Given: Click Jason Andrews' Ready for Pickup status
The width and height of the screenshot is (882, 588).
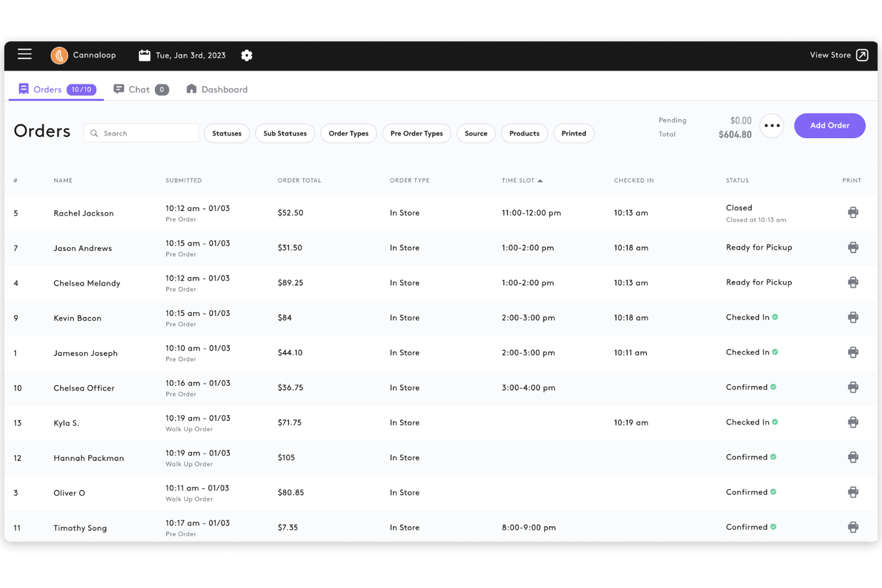Looking at the screenshot, I should click(x=759, y=247).
